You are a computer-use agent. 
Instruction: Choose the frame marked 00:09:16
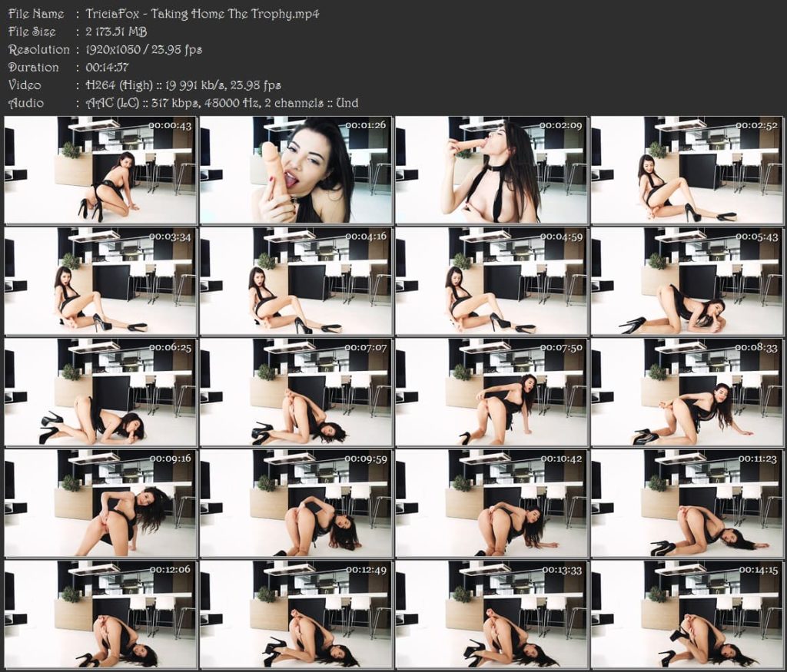(100, 503)
